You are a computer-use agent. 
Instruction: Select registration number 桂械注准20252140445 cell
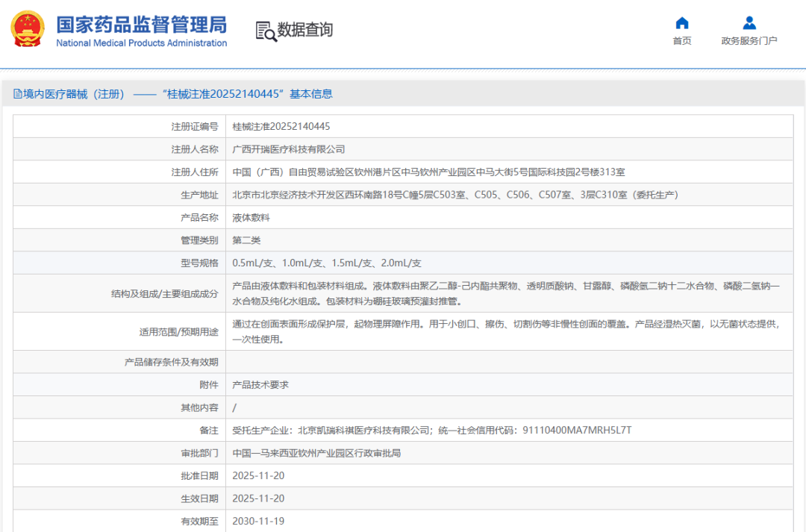point(281,126)
